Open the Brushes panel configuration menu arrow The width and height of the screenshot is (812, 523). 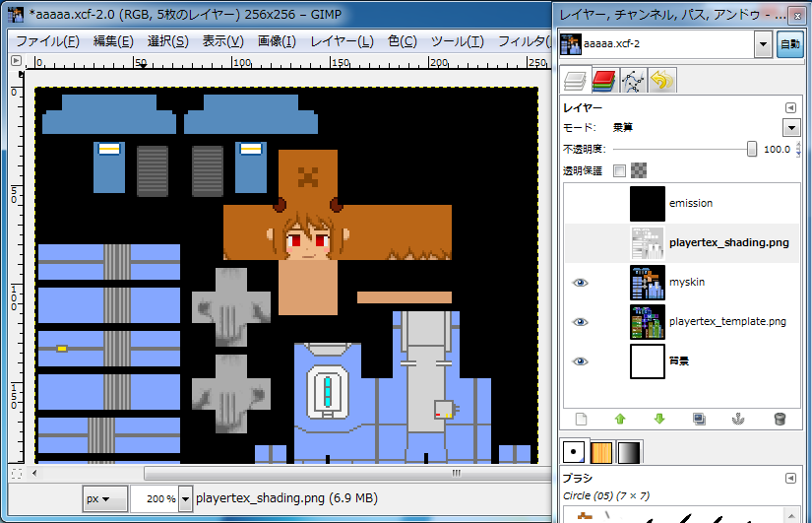pos(790,478)
